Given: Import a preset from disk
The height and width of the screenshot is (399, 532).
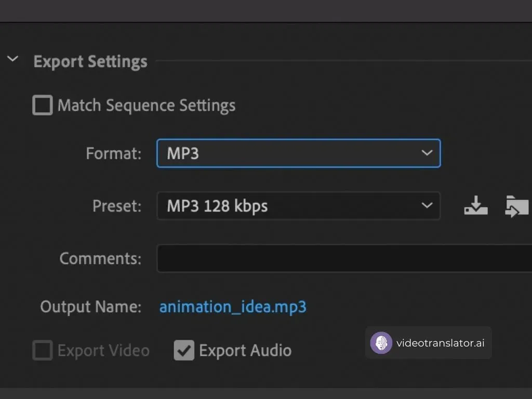Looking at the screenshot, I should coord(516,206).
